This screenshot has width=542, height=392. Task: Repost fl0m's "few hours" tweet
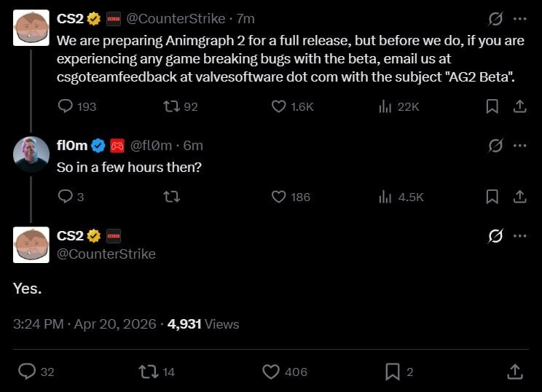pos(171,197)
